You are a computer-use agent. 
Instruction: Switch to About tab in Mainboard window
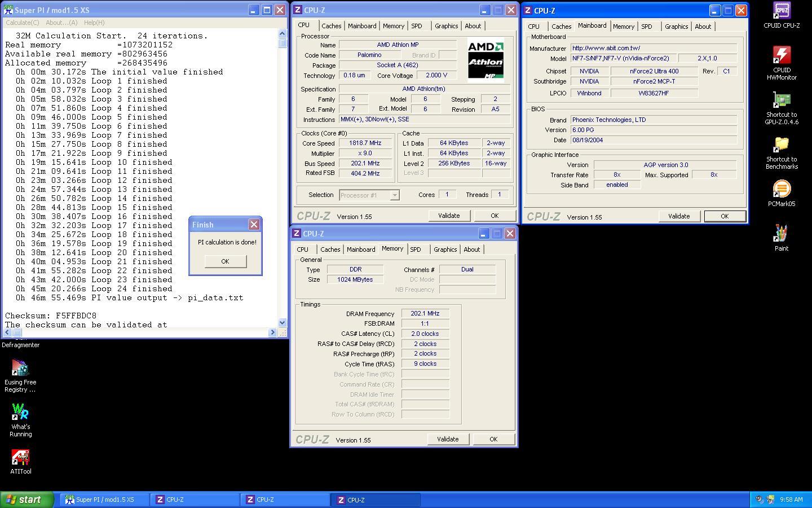(x=703, y=27)
